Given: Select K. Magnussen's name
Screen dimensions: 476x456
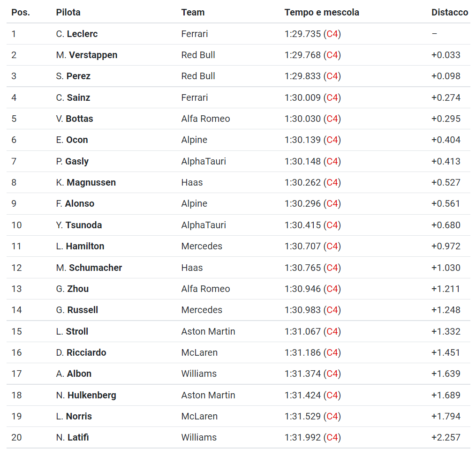Looking at the screenshot, I should pyautogui.click(x=86, y=182).
